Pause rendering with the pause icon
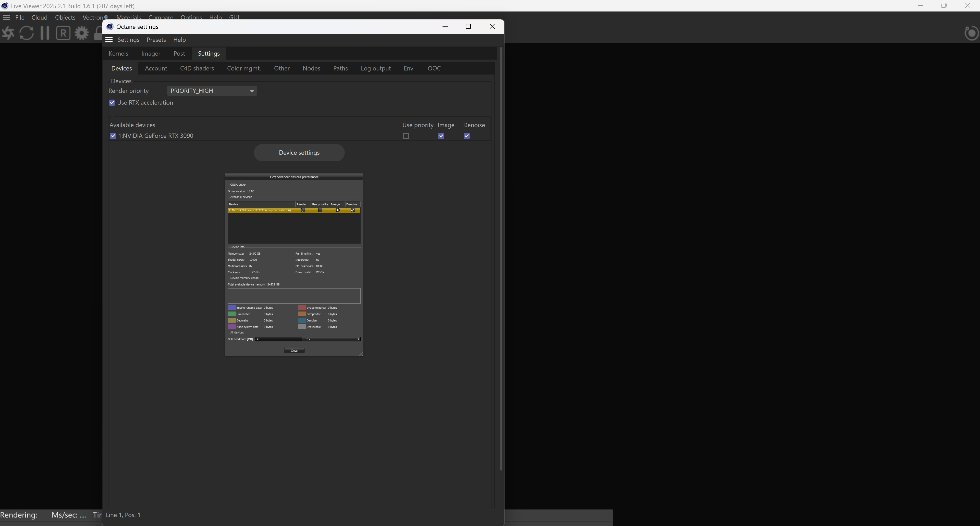 click(45, 33)
